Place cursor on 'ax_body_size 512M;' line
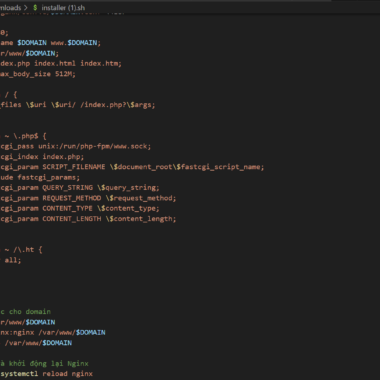The height and width of the screenshot is (380, 380). [38, 74]
